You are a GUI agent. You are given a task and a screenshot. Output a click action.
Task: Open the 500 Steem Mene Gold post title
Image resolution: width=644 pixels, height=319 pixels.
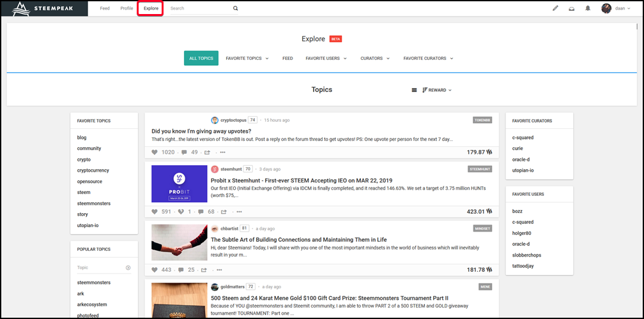[330, 298]
